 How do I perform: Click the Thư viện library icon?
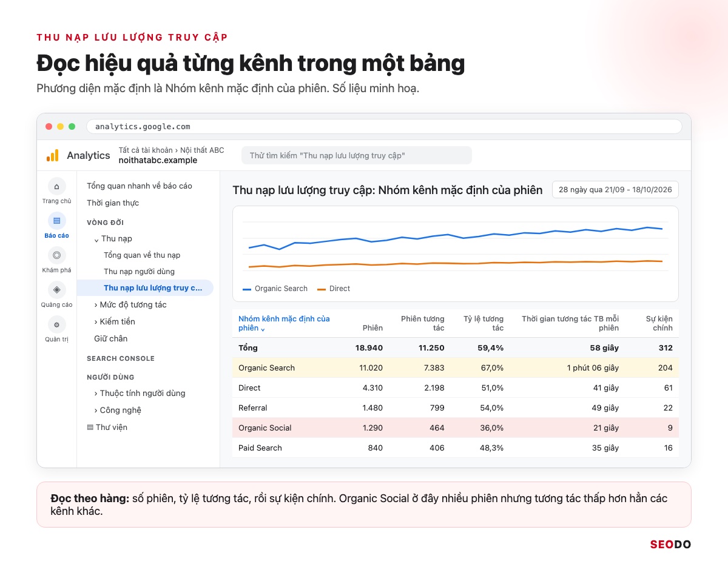tap(90, 428)
